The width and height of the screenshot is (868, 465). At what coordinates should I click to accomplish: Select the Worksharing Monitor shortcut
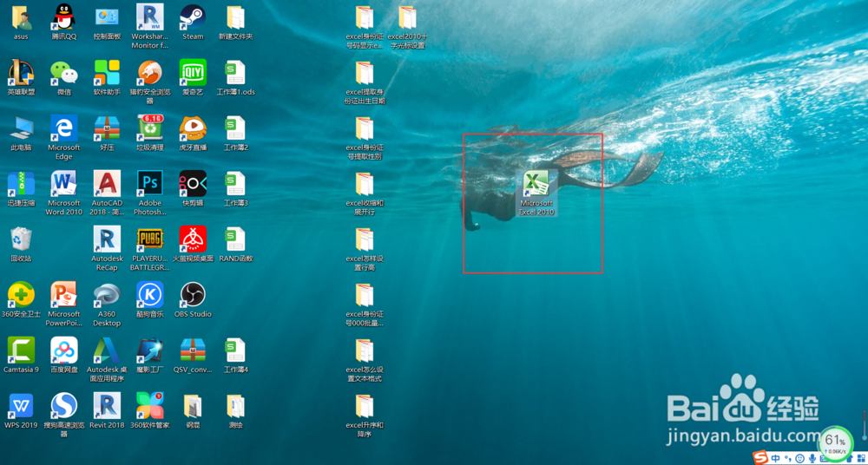(149, 26)
